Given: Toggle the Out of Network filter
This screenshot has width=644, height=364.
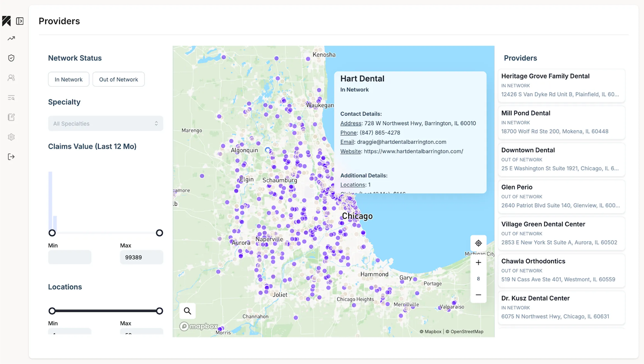Looking at the screenshot, I should coord(118,79).
